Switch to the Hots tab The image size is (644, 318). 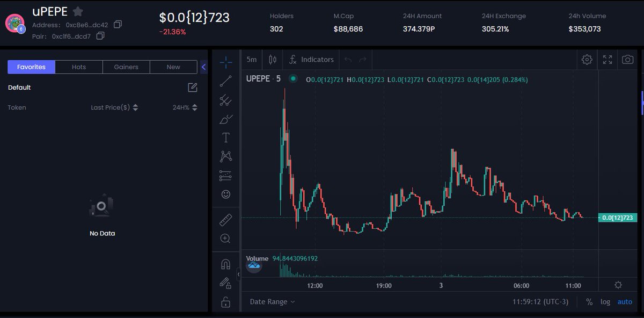(x=79, y=67)
